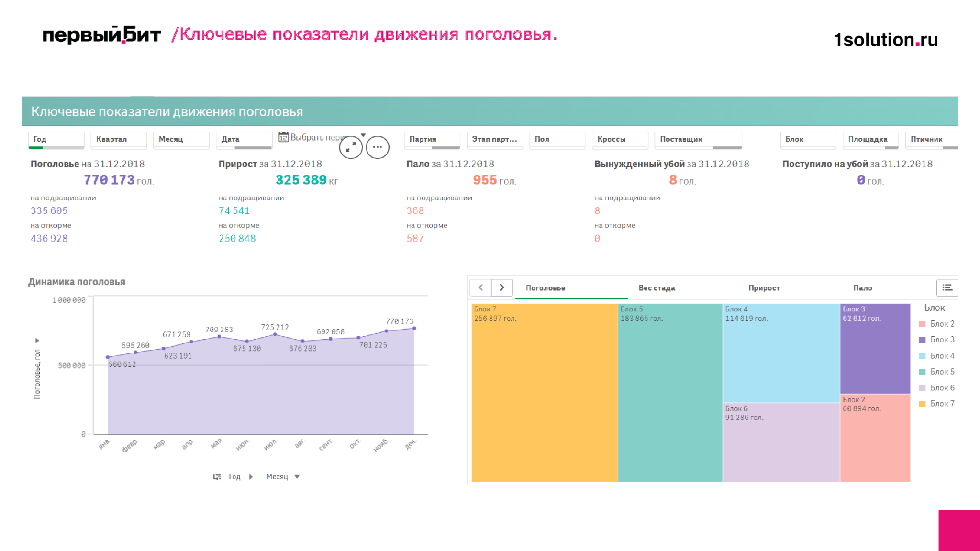Open the three-dots more options icon
This screenshot has height=551, width=980.
(378, 147)
